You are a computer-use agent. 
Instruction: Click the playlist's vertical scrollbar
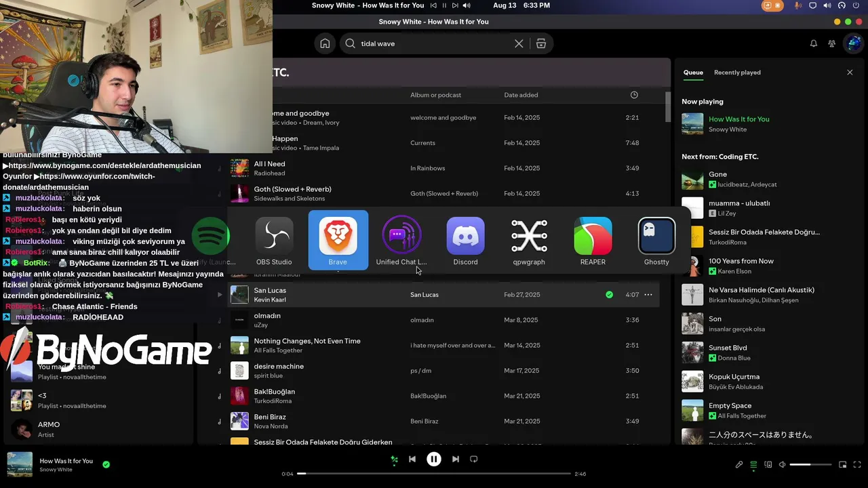(667, 106)
